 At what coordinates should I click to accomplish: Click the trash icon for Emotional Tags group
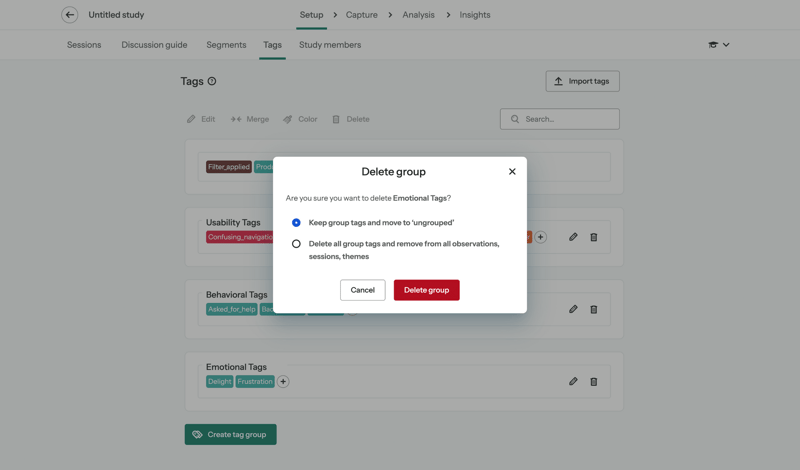click(x=593, y=381)
